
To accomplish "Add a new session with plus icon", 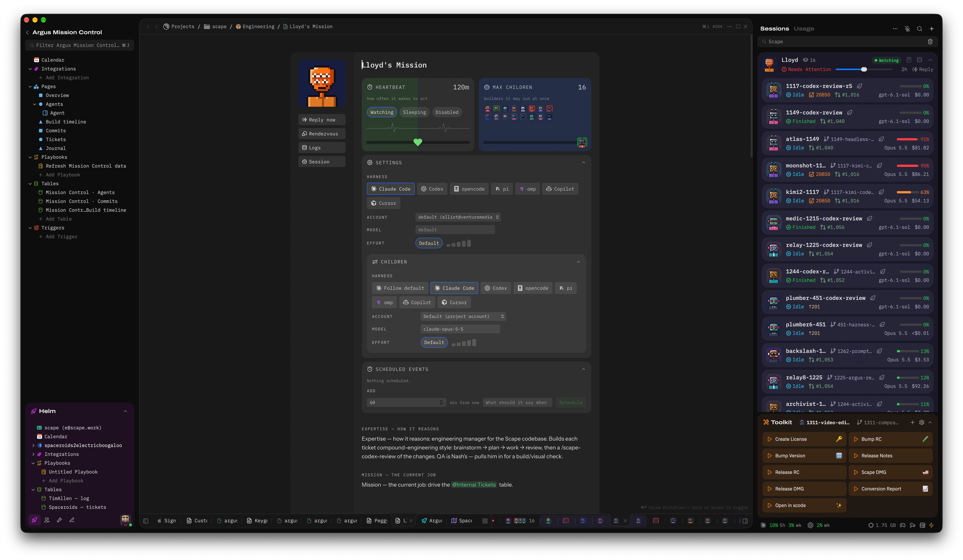I will (x=932, y=29).
